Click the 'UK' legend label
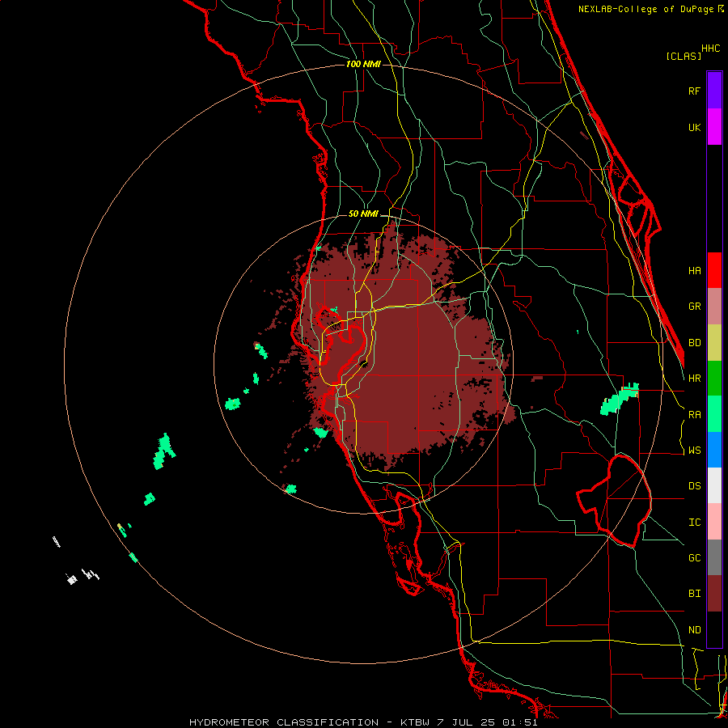Screen dimensions: 728x728 point(694,127)
